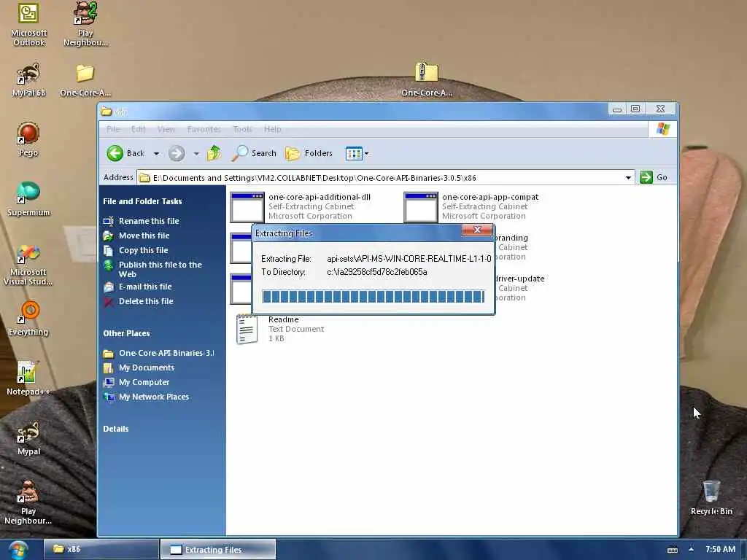This screenshot has width=747, height=560.
Task: Expand the Views dropdown arrow
Action: pyautogui.click(x=366, y=154)
